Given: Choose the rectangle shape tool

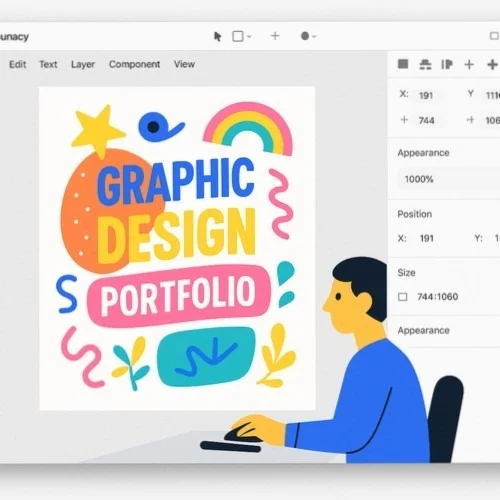Looking at the screenshot, I should point(238,36).
